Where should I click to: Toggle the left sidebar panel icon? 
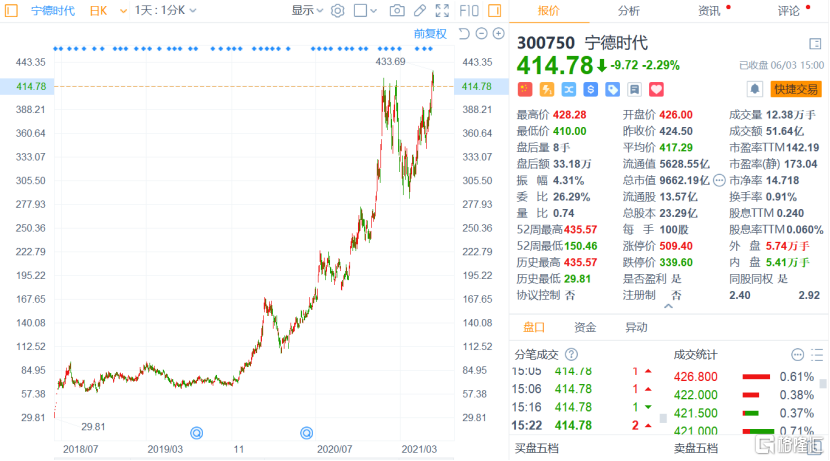tap(11, 10)
